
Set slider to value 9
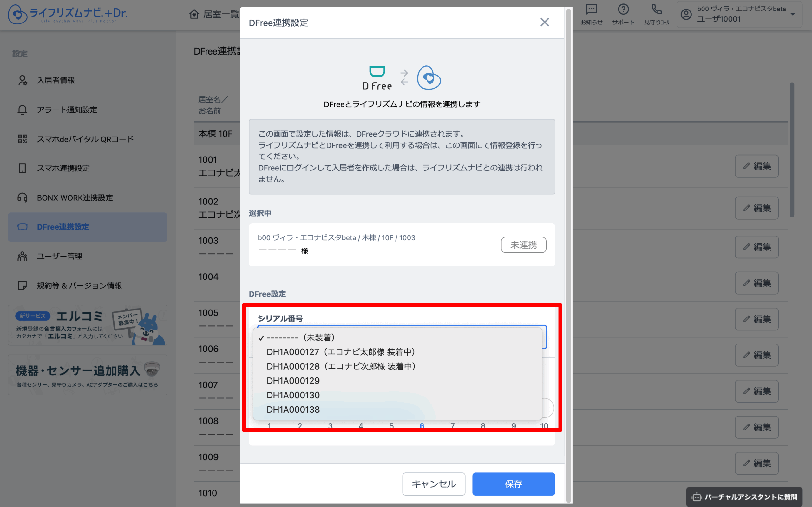513,425
